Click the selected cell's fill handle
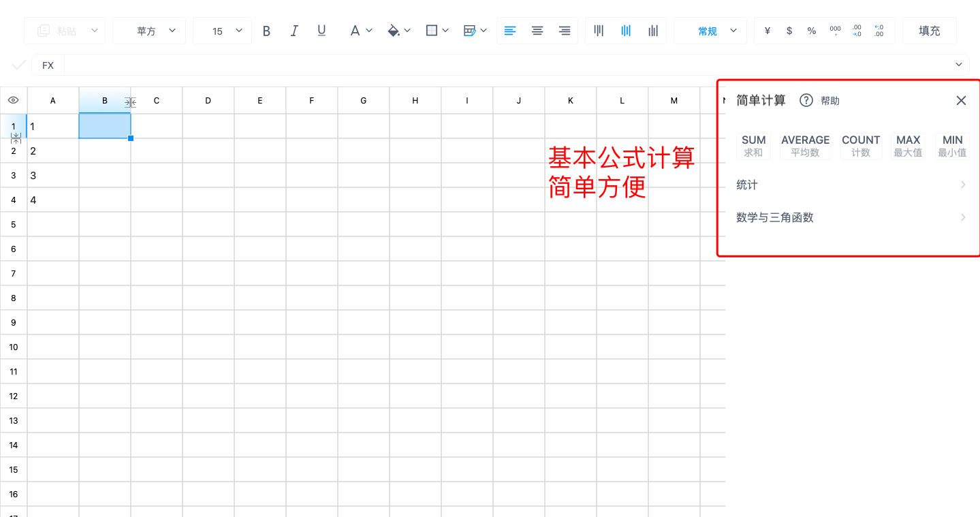The height and width of the screenshot is (517, 980). coord(131,138)
